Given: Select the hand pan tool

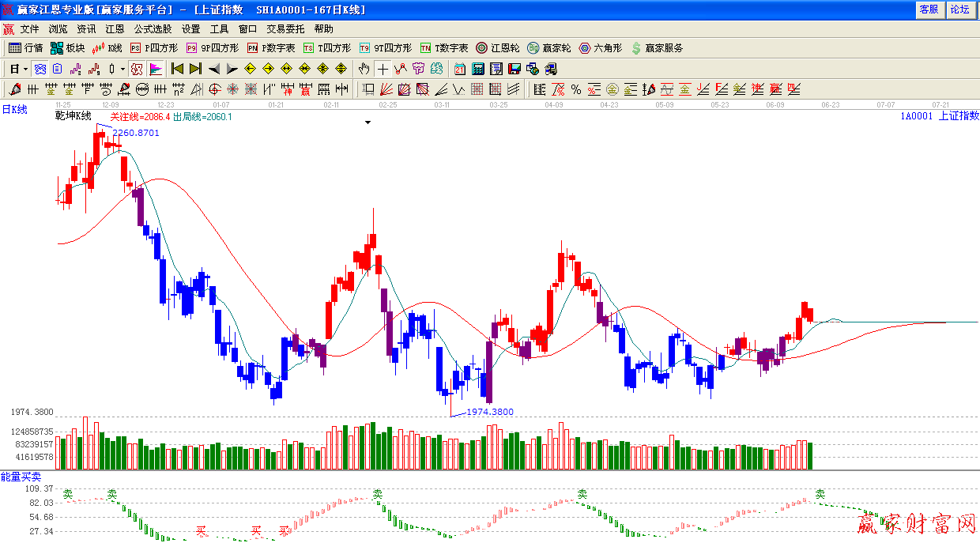Looking at the screenshot, I should click(x=364, y=69).
